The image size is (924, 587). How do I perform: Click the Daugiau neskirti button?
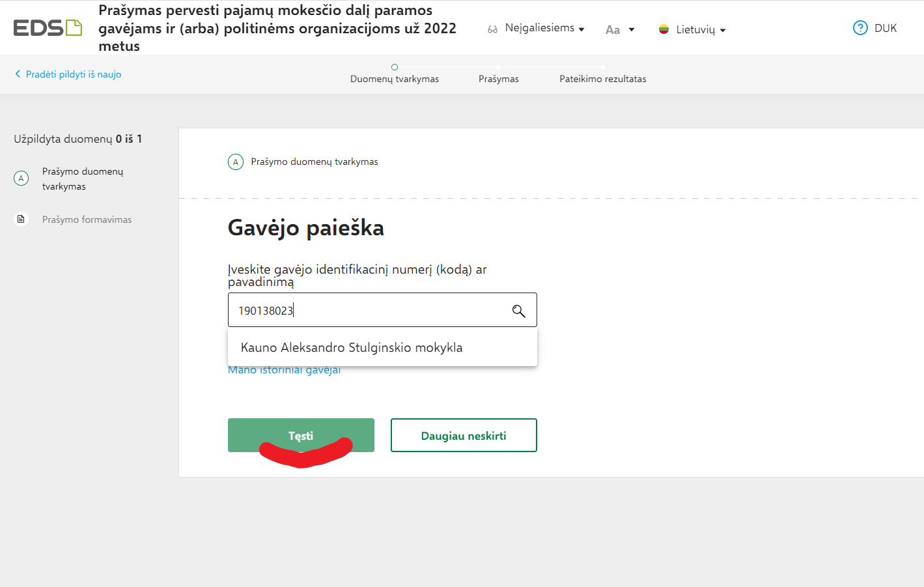[x=464, y=435]
